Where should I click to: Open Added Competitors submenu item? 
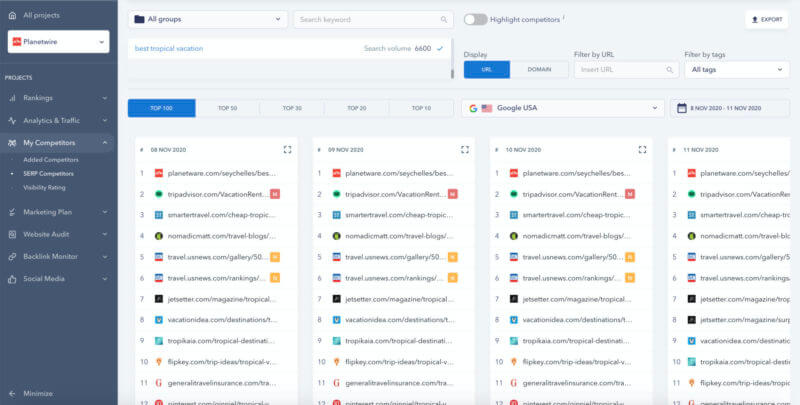(x=51, y=160)
